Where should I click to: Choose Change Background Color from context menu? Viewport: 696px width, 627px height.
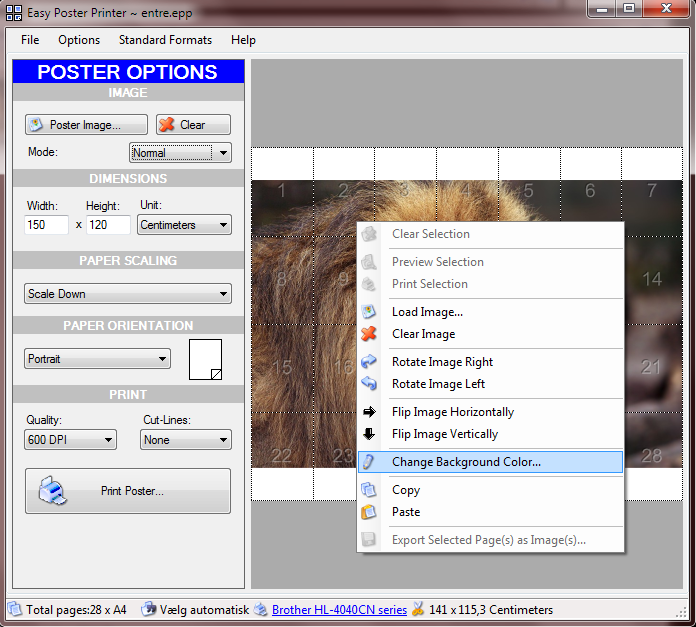pos(490,462)
